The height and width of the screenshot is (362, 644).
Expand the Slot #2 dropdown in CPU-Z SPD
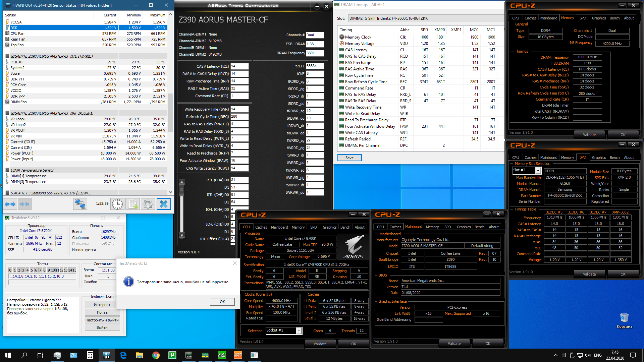coord(538,171)
